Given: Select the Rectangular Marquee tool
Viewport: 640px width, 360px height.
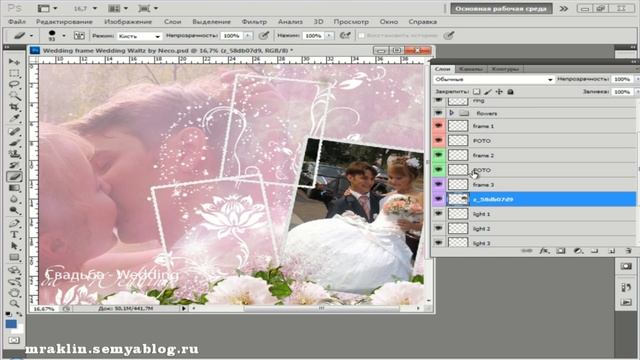Looking at the screenshot, I should [14, 73].
